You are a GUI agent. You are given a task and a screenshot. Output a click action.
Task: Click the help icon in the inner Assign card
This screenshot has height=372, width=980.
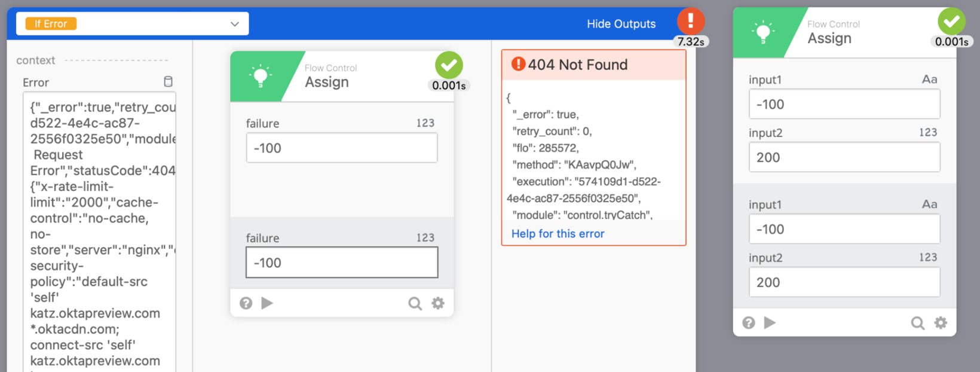coord(246,303)
